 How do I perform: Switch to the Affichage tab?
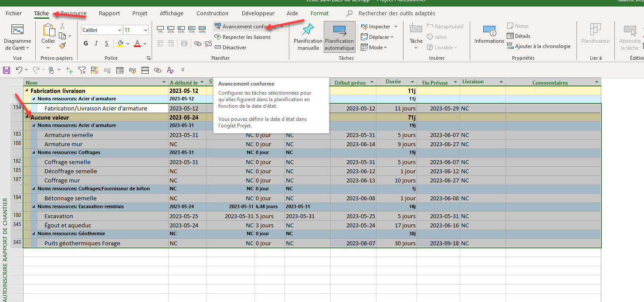[x=171, y=14]
